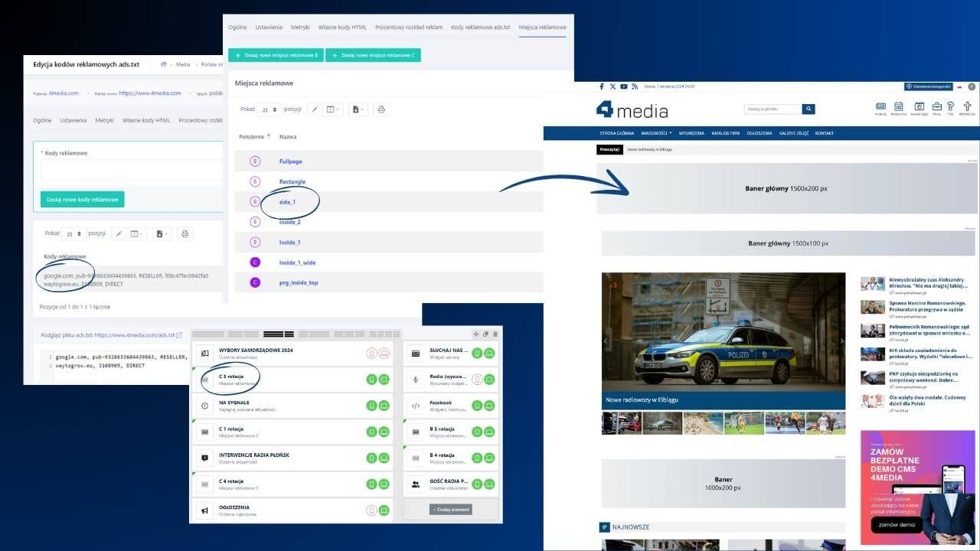Click Dodaj nowe miejsce reklamowe B button
Screen dimensions: 980x551
click(x=276, y=55)
